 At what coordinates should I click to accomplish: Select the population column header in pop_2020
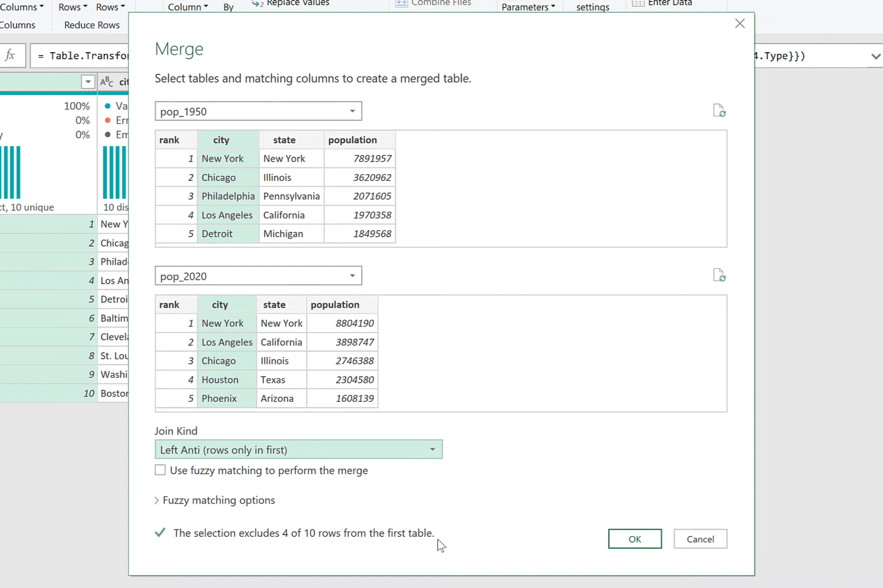(342, 305)
